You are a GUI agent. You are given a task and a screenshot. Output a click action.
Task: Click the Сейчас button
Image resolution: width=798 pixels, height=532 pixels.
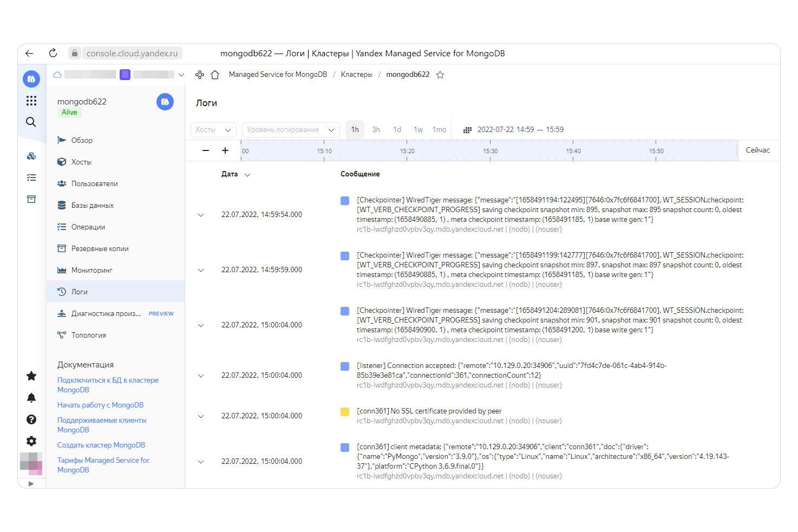(757, 150)
